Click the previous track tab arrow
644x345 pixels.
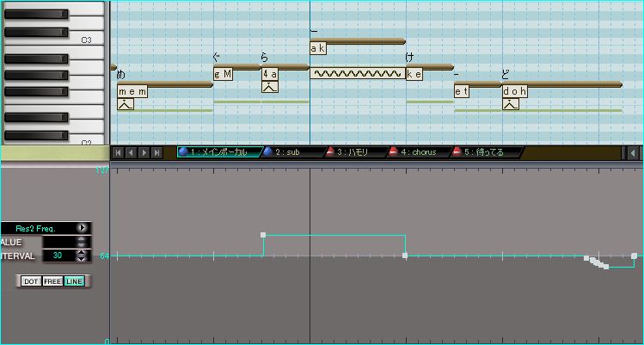131,153
